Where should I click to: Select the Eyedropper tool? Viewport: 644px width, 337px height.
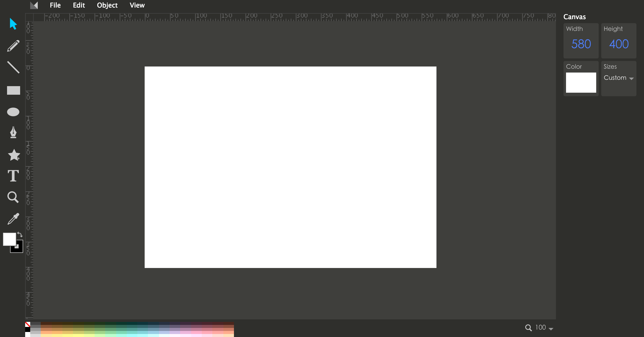[13, 219]
